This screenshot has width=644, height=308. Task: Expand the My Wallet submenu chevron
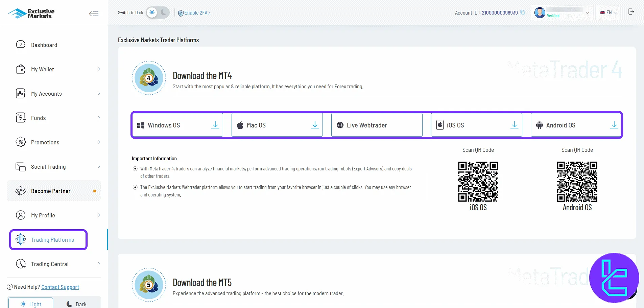coord(99,69)
